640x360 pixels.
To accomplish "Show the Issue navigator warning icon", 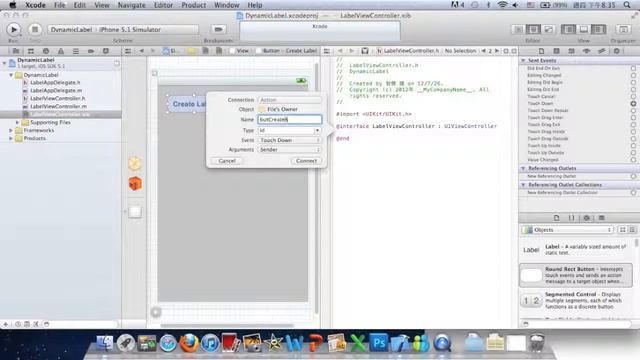I will 61,51.
